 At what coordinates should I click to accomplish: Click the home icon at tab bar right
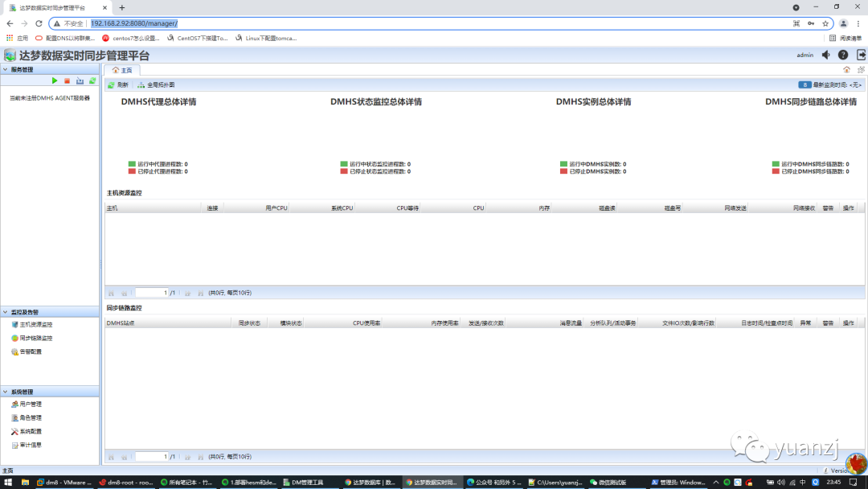(846, 70)
